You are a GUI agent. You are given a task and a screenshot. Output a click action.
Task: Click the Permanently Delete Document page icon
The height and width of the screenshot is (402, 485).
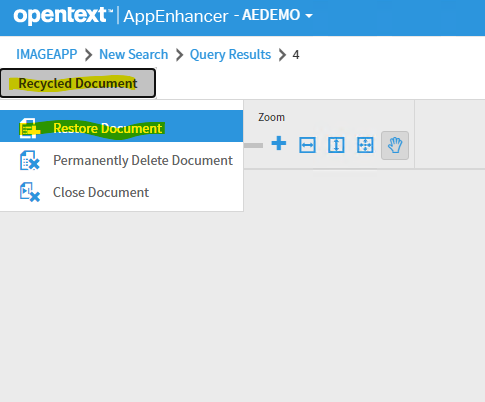(30, 160)
